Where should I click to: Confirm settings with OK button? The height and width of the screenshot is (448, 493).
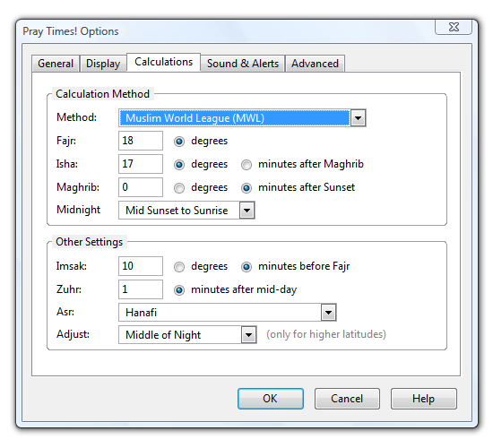[x=271, y=399]
